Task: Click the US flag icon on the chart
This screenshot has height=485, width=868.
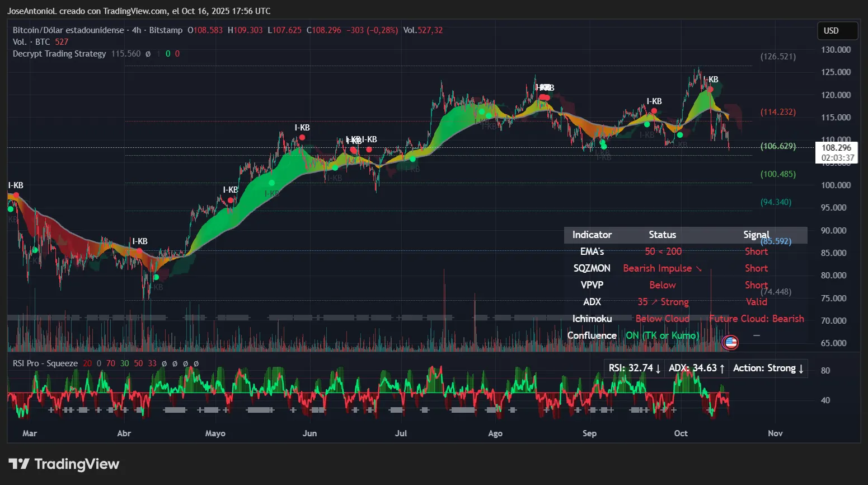Action: click(x=730, y=342)
